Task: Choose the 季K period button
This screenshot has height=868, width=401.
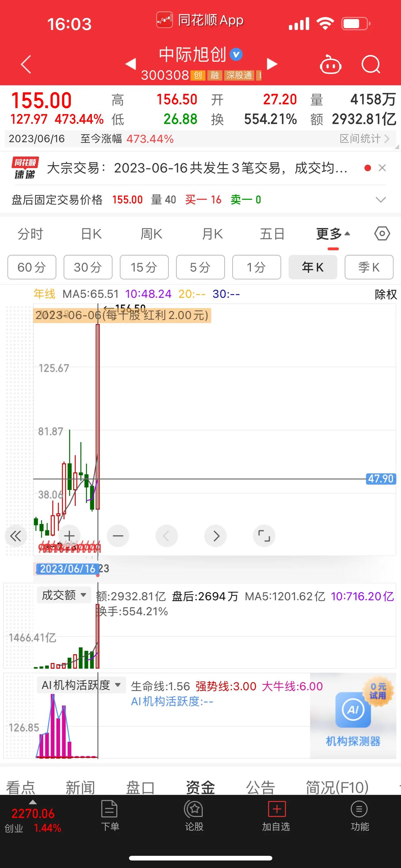Action: coord(369,267)
